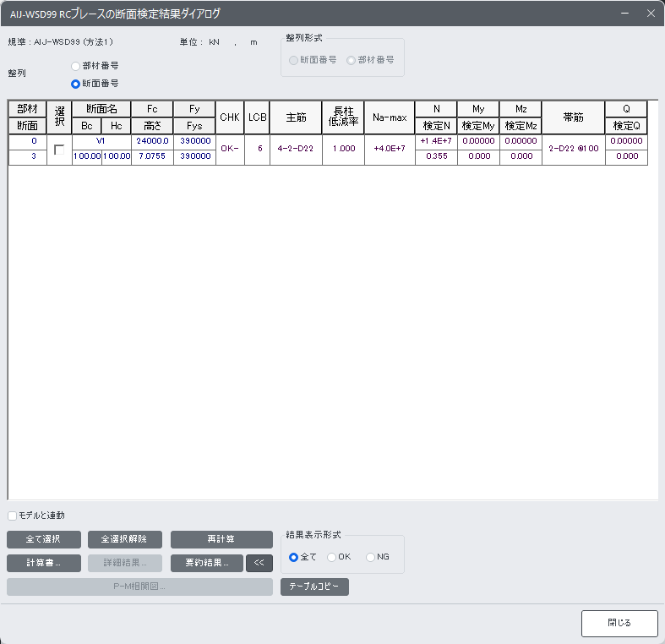Click the 検定My column header
The height and width of the screenshot is (644, 665).
coord(478,126)
